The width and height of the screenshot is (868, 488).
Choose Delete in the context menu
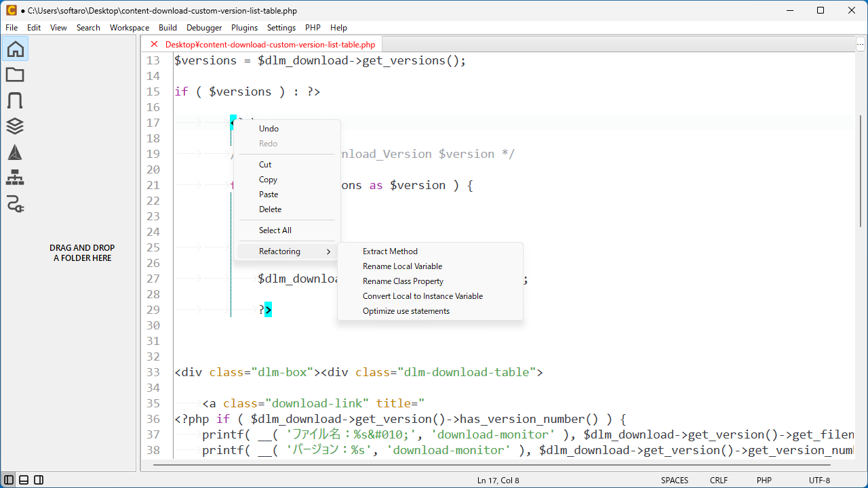point(287,209)
